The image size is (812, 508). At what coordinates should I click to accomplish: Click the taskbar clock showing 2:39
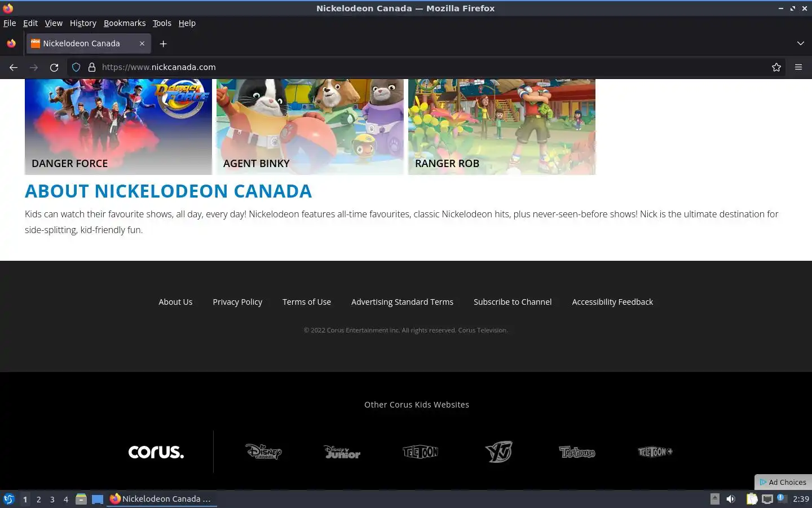801,499
